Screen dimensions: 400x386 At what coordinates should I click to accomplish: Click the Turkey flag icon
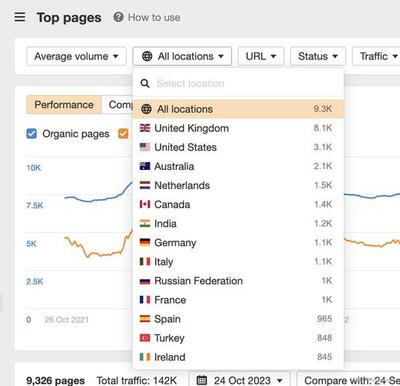click(x=145, y=338)
